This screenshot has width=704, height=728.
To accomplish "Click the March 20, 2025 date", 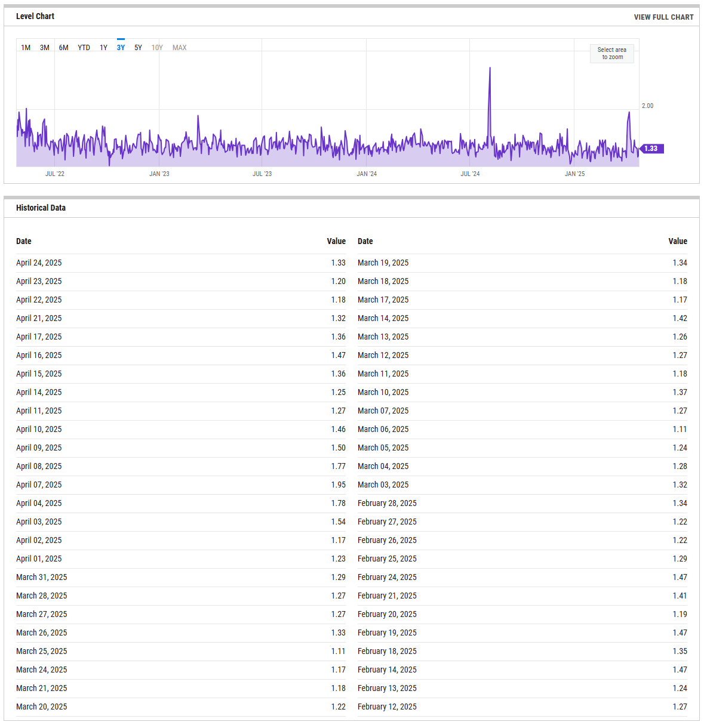I will 42,707.
